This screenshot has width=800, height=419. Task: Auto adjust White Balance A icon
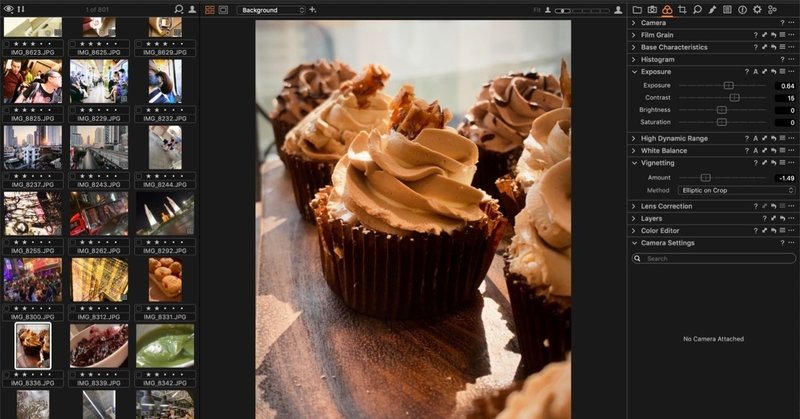(x=756, y=151)
